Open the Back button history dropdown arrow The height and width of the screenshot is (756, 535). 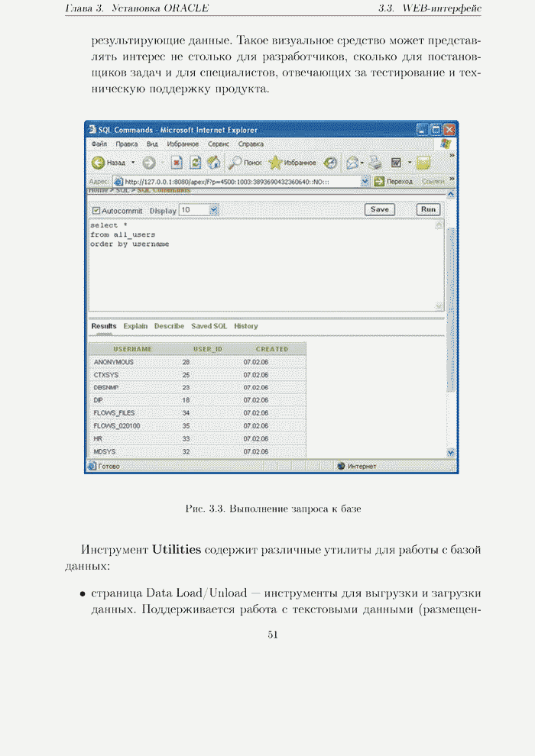coord(133,163)
